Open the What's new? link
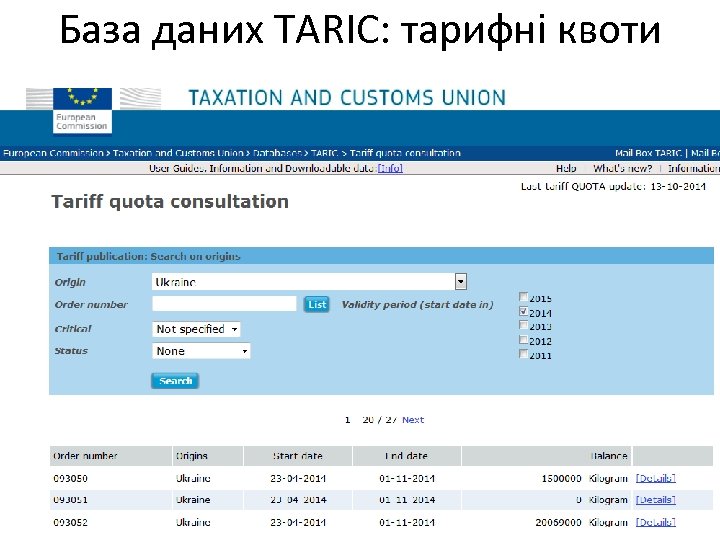This screenshot has width=720, height=540. [622, 168]
